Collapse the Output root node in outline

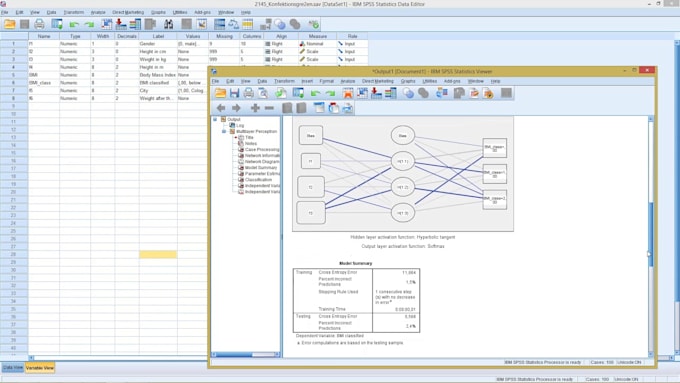tap(216, 119)
